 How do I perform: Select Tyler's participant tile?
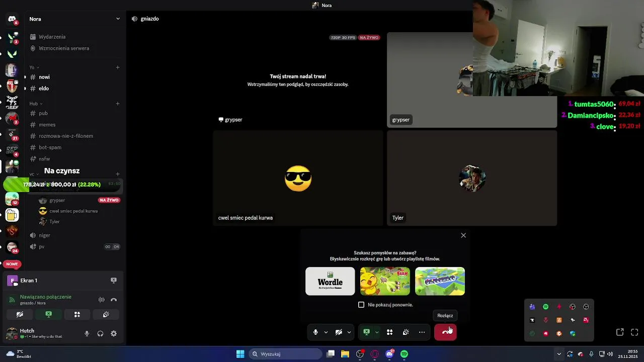coord(472,178)
